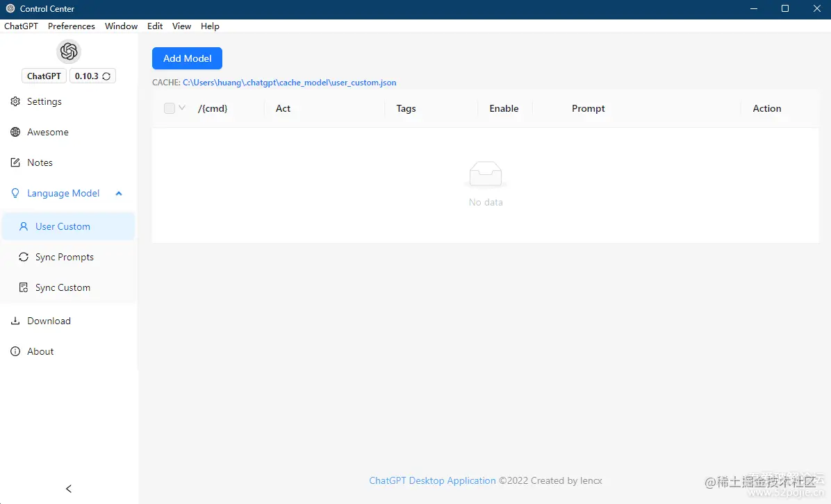The width and height of the screenshot is (831, 504).
Task: Open the About section
Action: pos(69,351)
